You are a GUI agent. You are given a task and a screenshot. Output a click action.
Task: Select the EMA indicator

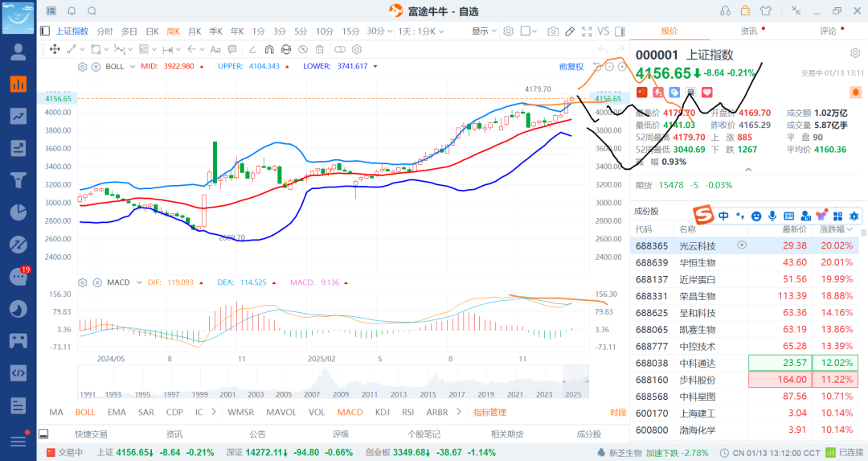[117, 412]
